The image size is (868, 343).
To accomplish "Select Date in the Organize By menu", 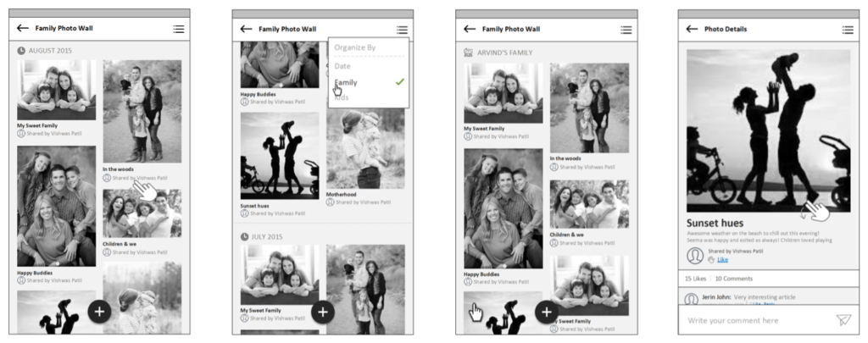I will pyautogui.click(x=342, y=65).
